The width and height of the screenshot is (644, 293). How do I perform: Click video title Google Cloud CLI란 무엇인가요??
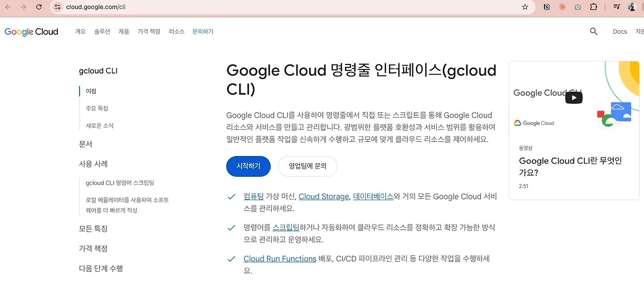[x=571, y=167]
